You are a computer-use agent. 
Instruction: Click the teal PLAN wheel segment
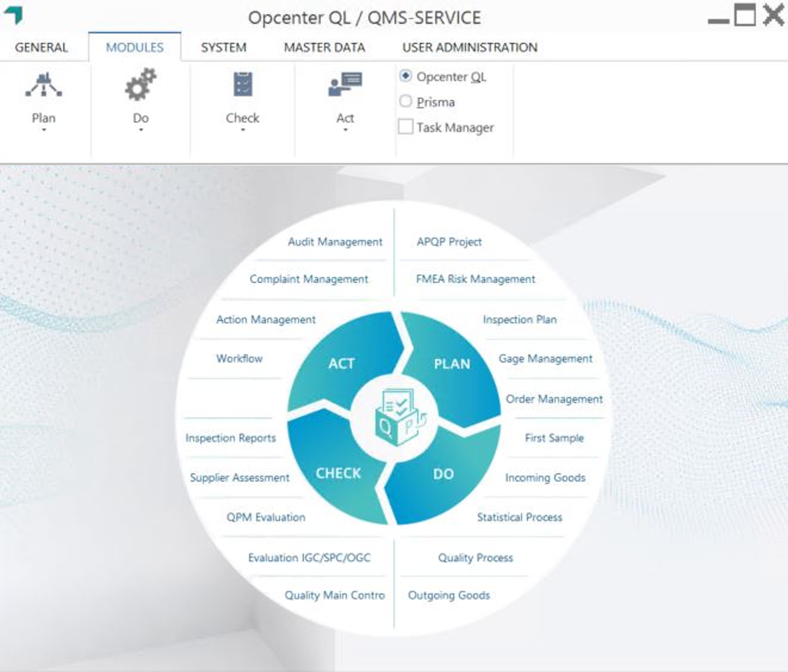coord(453,363)
